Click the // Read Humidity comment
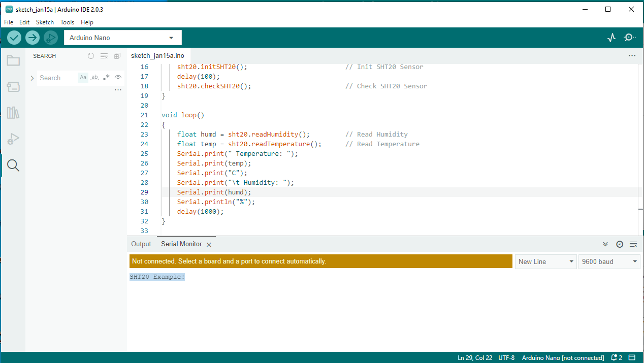Screen dimensions: 644x363 [x=376, y=135]
